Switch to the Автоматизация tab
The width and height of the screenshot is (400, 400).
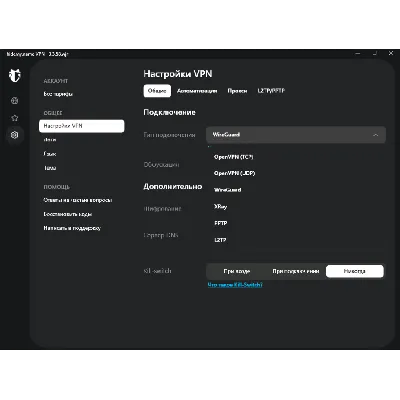[x=197, y=91]
